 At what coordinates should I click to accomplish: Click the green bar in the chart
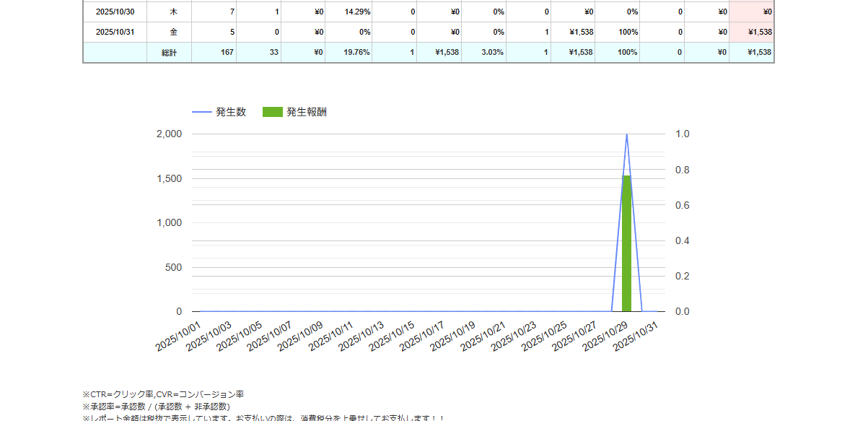(626, 246)
